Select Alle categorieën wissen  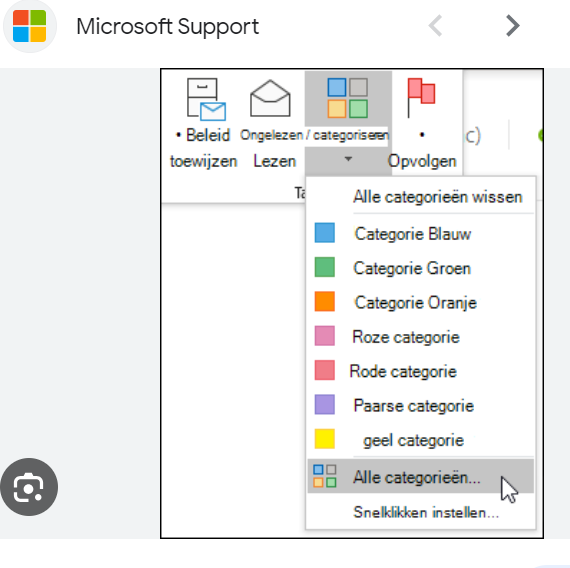pyautogui.click(x=437, y=197)
